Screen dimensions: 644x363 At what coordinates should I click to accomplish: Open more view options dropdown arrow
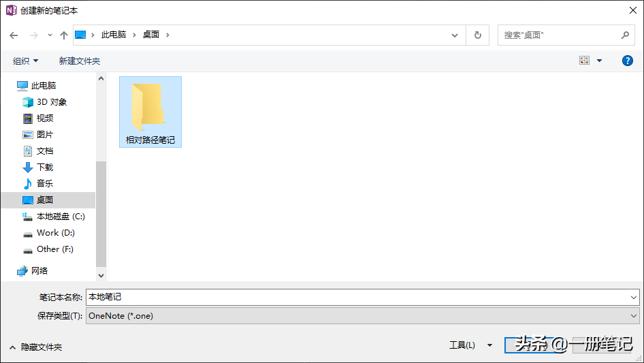tap(599, 61)
